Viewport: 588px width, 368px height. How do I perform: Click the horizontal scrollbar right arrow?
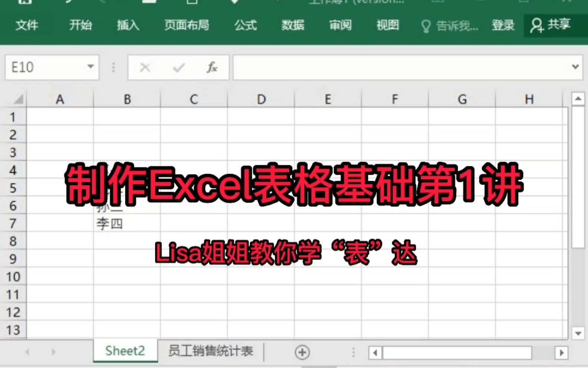point(561,352)
